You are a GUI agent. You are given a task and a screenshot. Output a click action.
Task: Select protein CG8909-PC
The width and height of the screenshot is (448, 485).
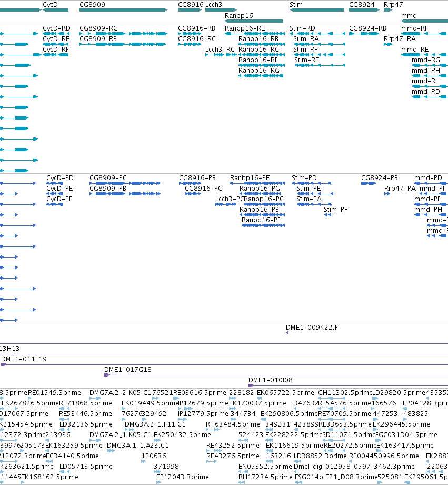click(x=125, y=183)
